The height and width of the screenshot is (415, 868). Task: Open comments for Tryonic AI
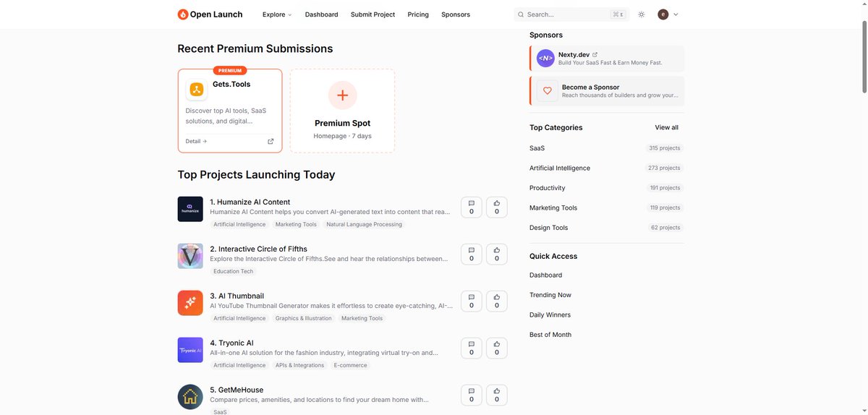[x=472, y=348]
